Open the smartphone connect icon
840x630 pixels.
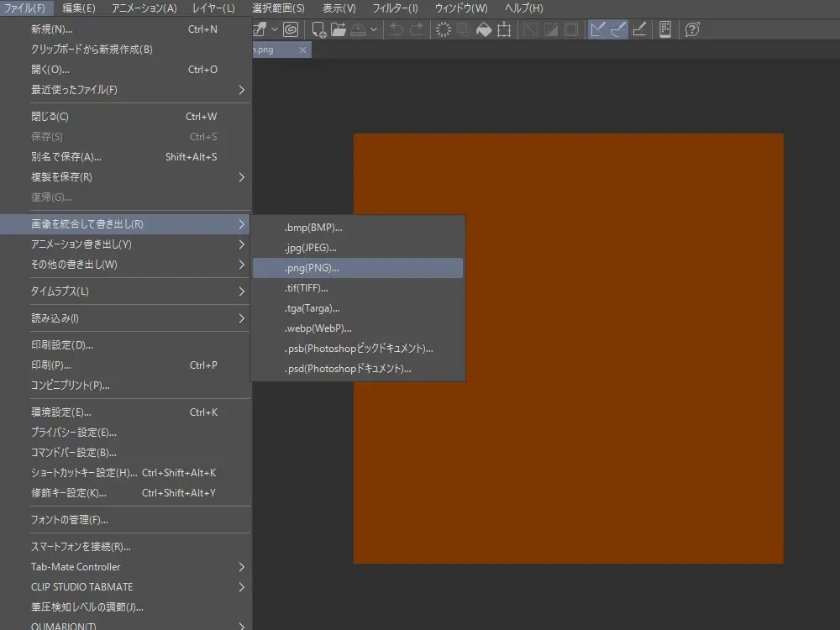[x=664, y=29]
